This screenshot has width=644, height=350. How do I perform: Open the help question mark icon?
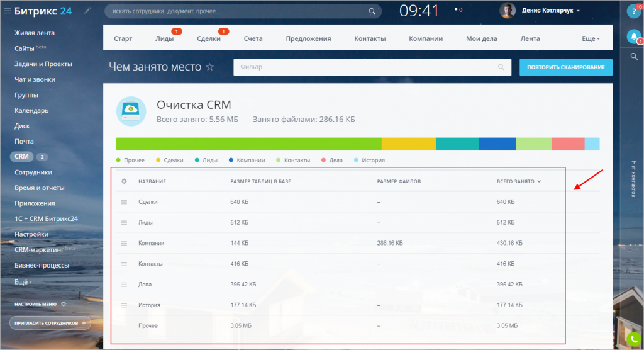633,12
